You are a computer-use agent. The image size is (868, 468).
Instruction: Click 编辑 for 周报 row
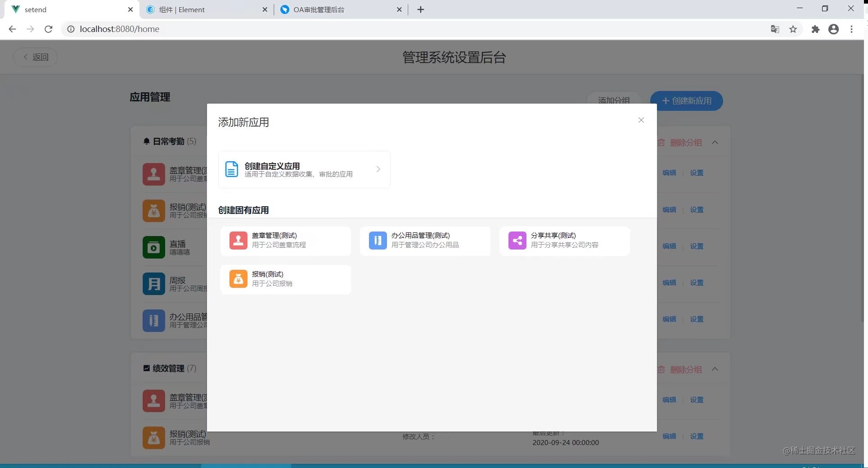[669, 283]
